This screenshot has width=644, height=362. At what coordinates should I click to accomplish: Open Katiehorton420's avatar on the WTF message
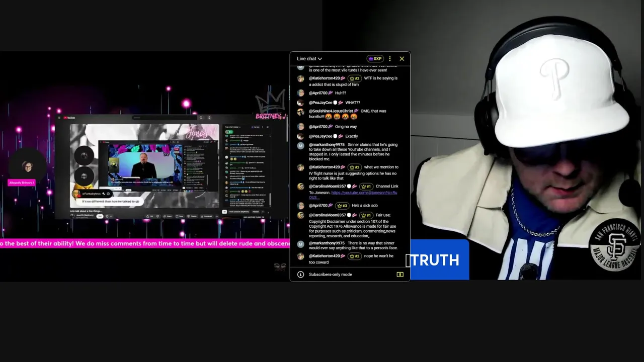pyautogui.click(x=300, y=78)
